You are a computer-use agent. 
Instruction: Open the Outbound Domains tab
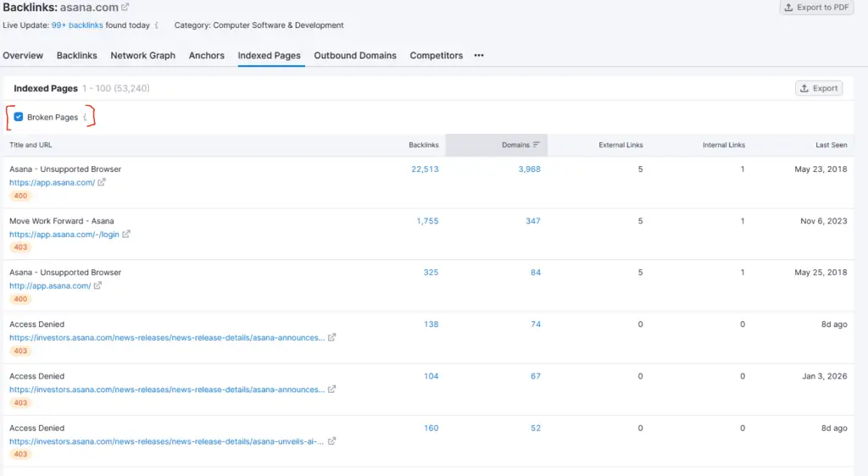[x=355, y=55]
